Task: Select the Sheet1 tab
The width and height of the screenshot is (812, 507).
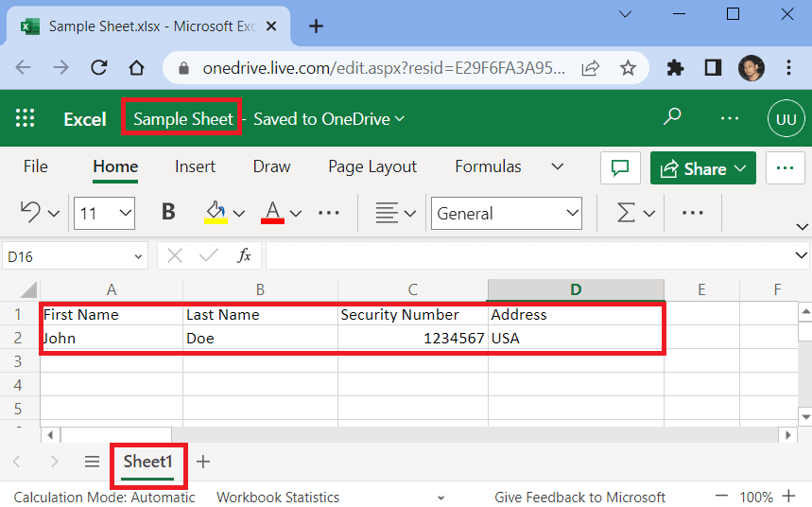Action: 147,462
